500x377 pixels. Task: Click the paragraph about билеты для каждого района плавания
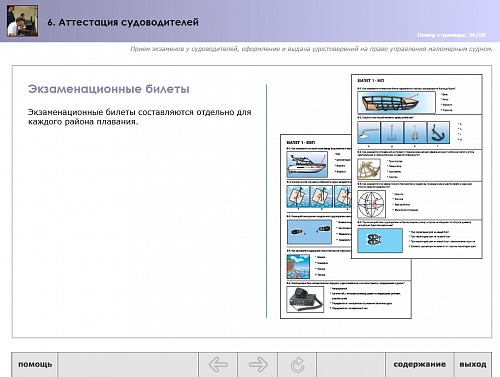(139, 117)
